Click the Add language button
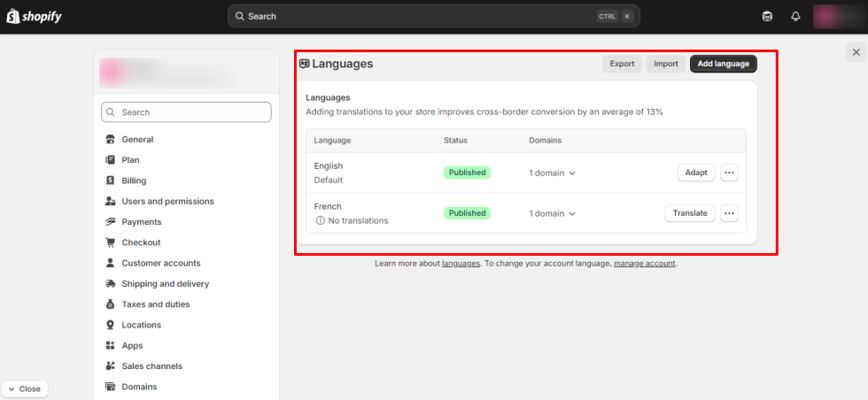The height and width of the screenshot is (400, 868). (x=723, y=64)
